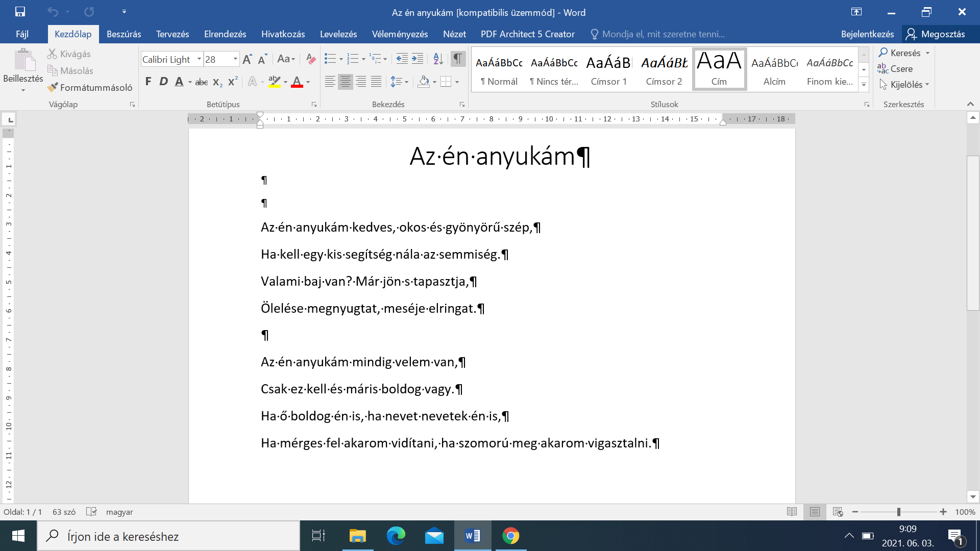Expand the styles gallery more arrow
The height and width of the screenshot is (551, 980).
864,85
